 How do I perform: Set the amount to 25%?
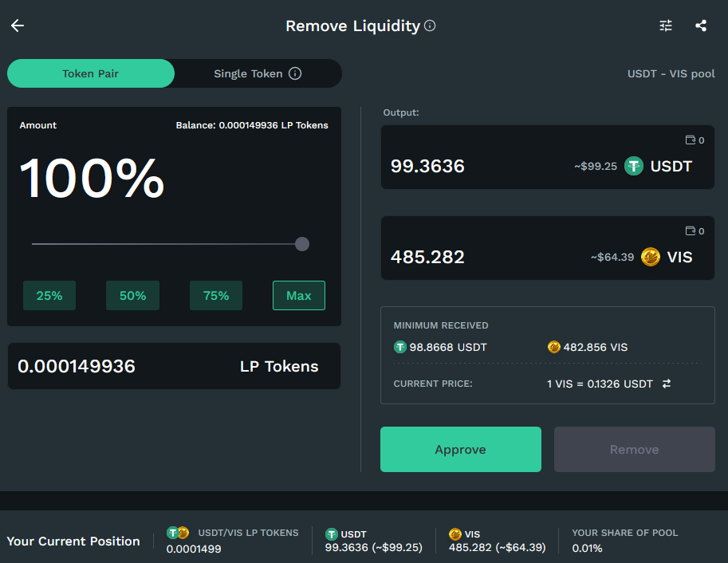(x=49, y=295)
